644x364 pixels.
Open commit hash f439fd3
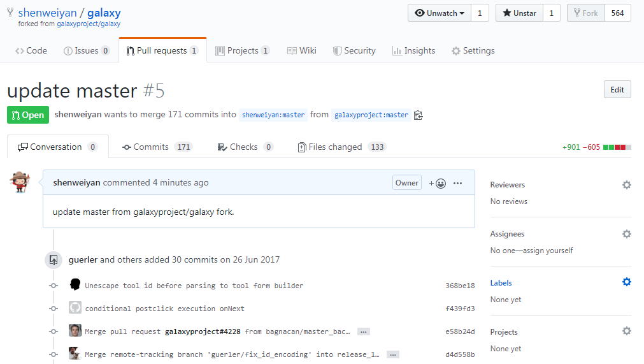(460, 309)
